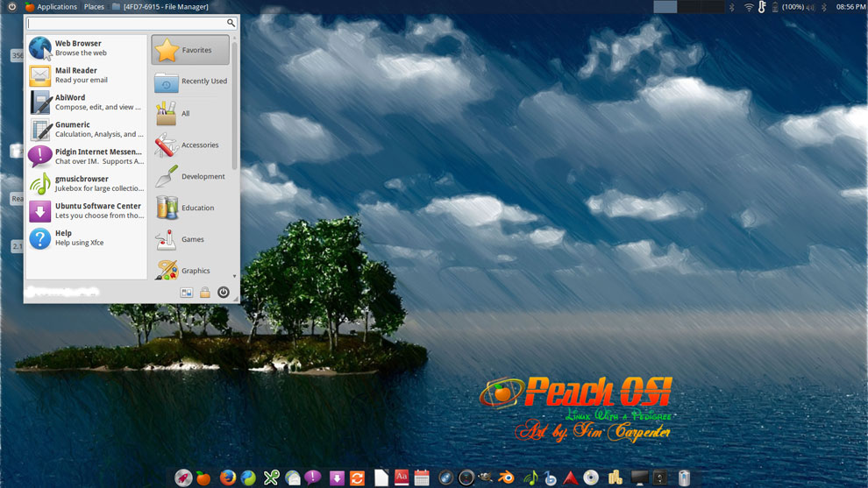Image resolution: width=868 pixels, height=488 pixels.
Task: Open Software Center from the dock
Action: coord(337,477)
